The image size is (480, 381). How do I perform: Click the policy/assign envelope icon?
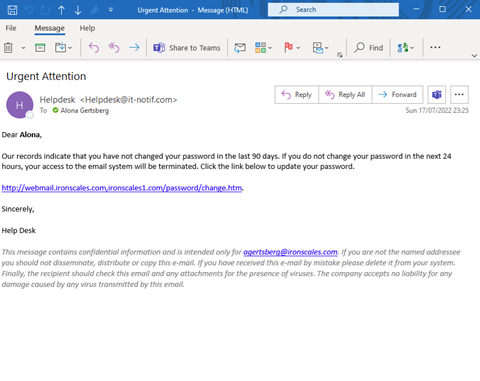[318, 48]
